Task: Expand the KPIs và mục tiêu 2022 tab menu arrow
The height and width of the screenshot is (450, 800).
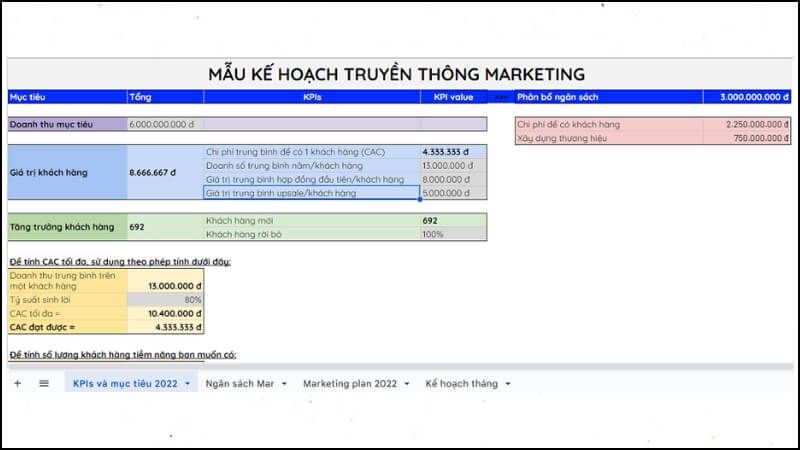Action: [187, 384]
